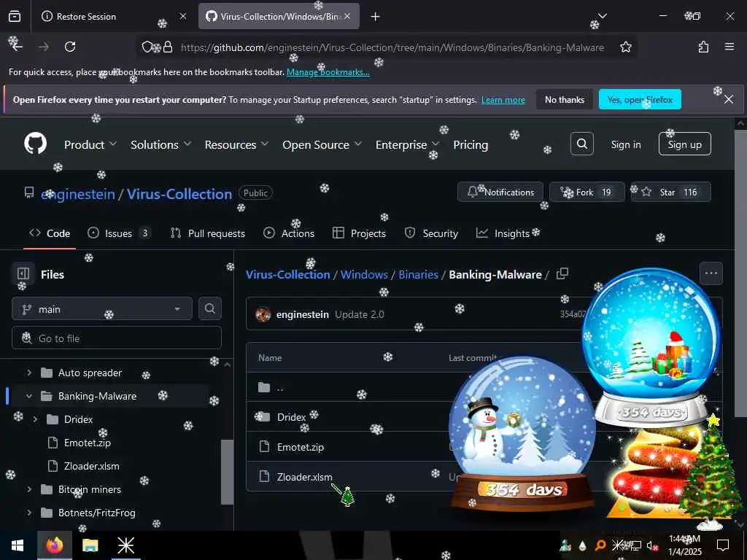Expand the Dridex folder chevron in tree
The height and width of the screenshot is (560, 747).
pyautogui.click(x=35, y=419)
